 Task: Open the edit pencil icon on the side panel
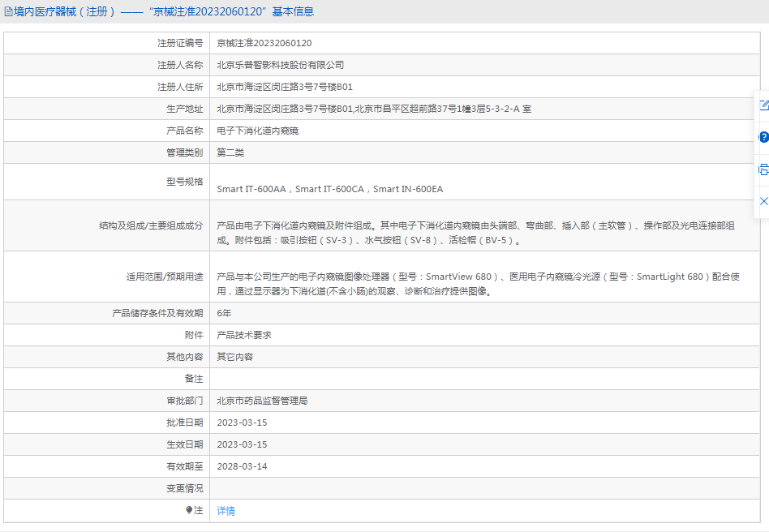click(764, 105)
